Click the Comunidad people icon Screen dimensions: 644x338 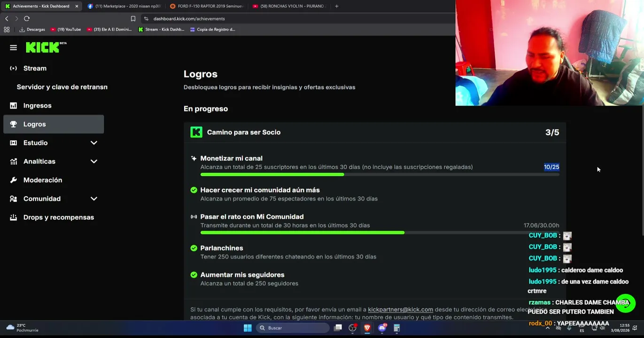point(13,199)
